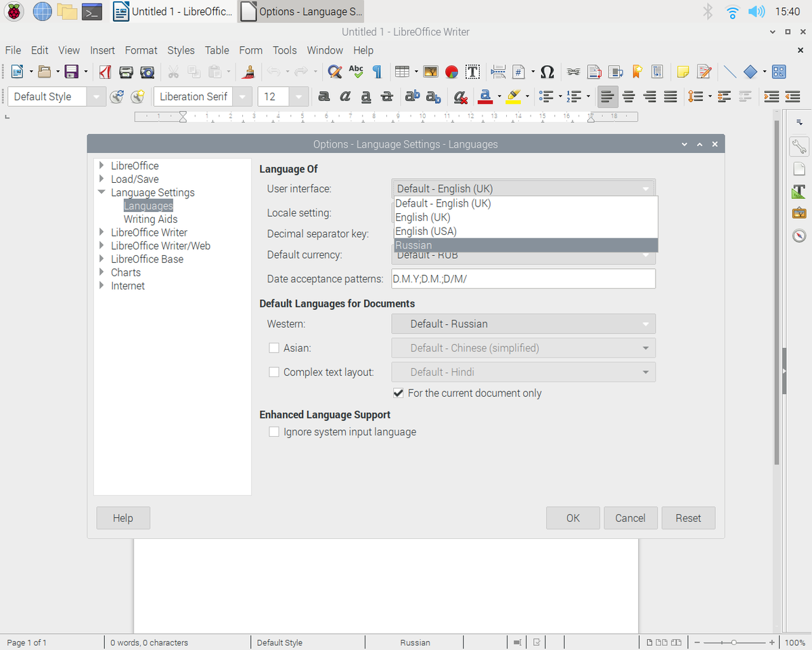
Task: Enable the Asian languages checkbox
Action: coord(274,348)
